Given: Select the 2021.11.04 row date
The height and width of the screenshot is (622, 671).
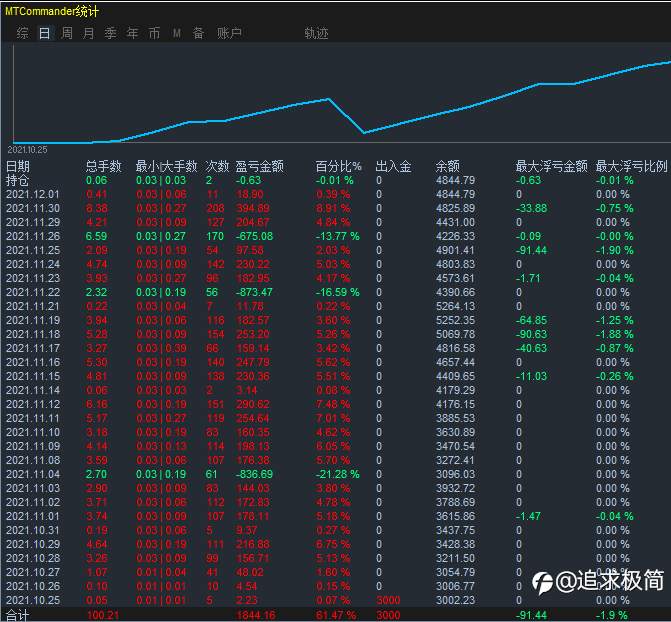Looking at the screenshot, I should [x=33, y=474].
